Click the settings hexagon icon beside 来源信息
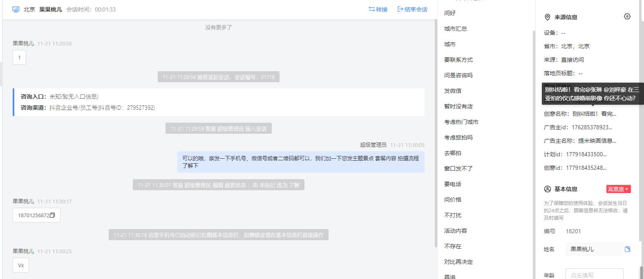 tap(627, 17)
